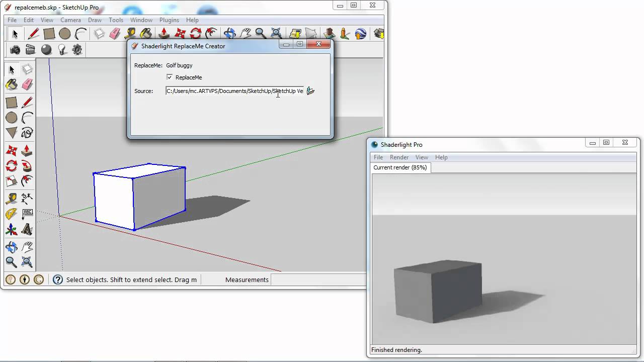The height and width of the screenshot is (362, 644).
Task: Select the Paint Bucket tool in left toolbar
Action: [12, 84]
